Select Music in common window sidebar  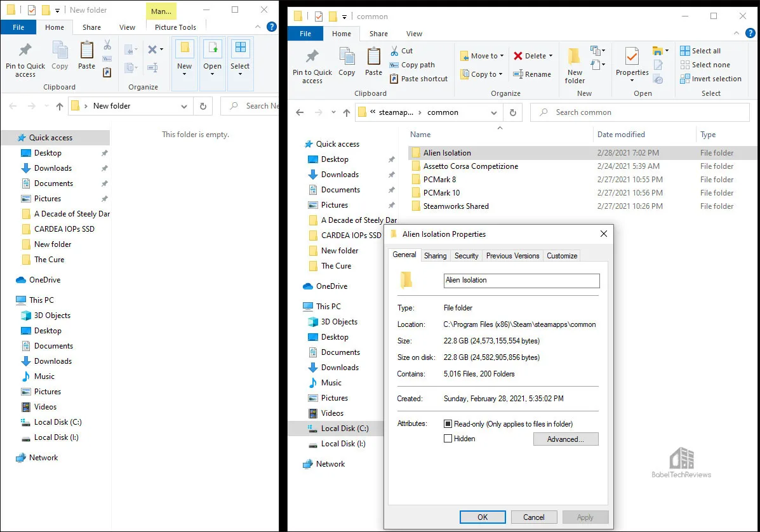click(331, 383)
